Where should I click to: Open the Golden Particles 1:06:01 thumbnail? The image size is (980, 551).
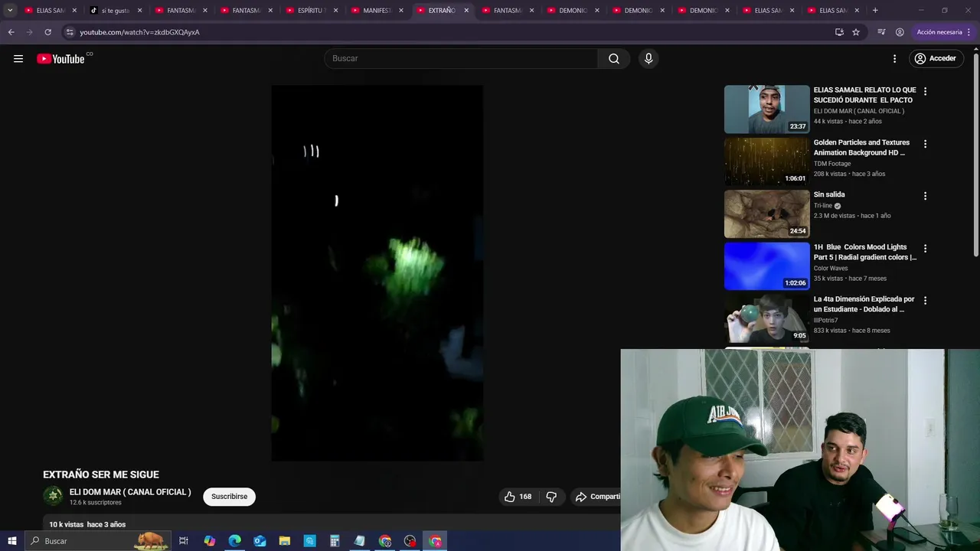click(x=766, y=161)
